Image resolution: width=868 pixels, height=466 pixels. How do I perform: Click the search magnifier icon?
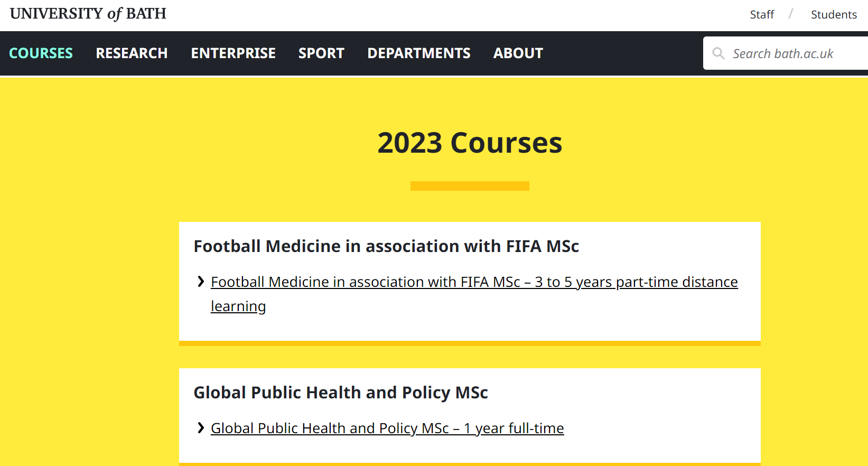click(718, 53)
